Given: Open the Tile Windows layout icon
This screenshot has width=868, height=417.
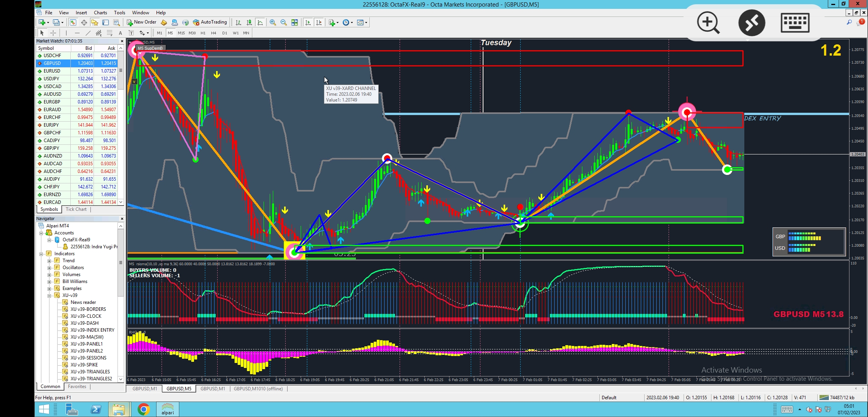Looking at the screenshot, I should (294, 22).
